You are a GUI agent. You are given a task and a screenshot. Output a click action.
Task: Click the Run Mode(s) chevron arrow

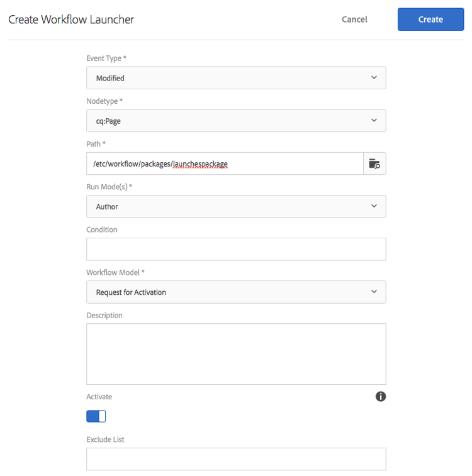coord(374,206)
